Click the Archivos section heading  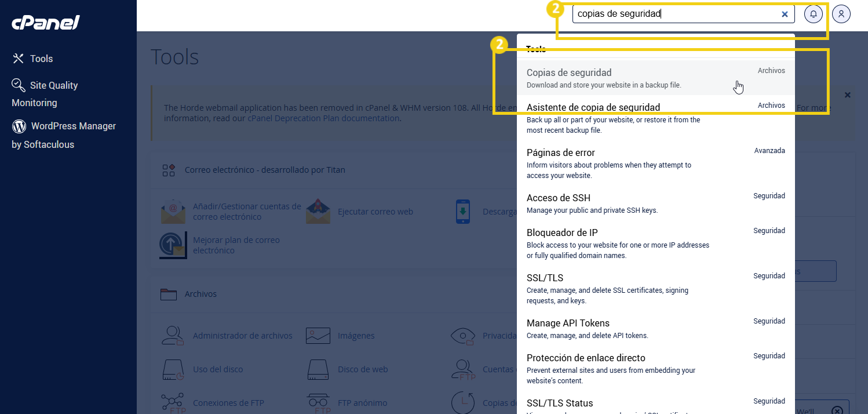[x=200, y=294]
